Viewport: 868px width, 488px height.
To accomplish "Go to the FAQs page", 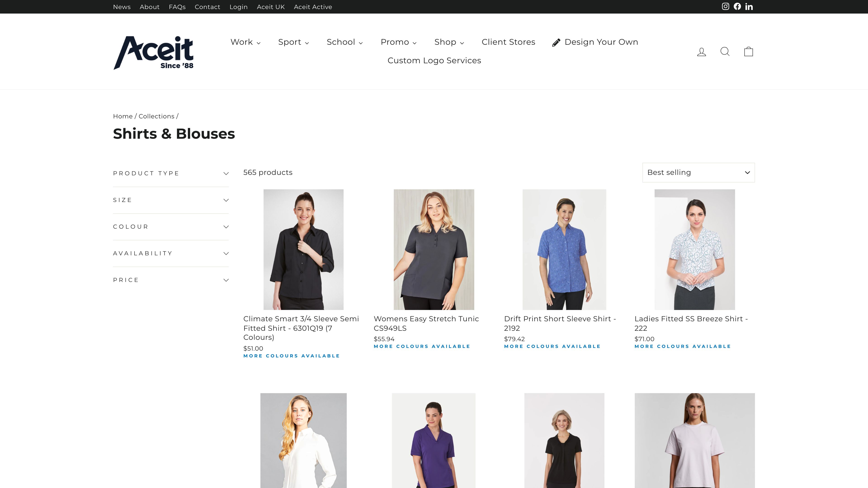I will coord(177,7).
